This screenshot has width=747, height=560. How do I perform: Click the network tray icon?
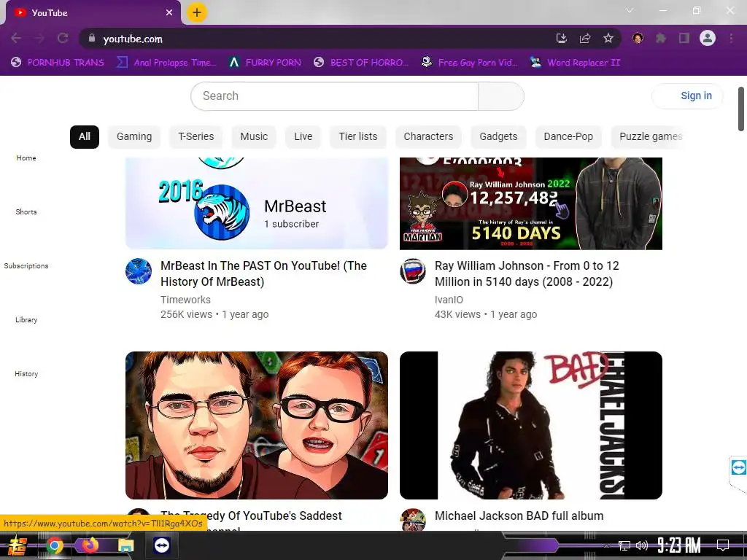(624, 545)
